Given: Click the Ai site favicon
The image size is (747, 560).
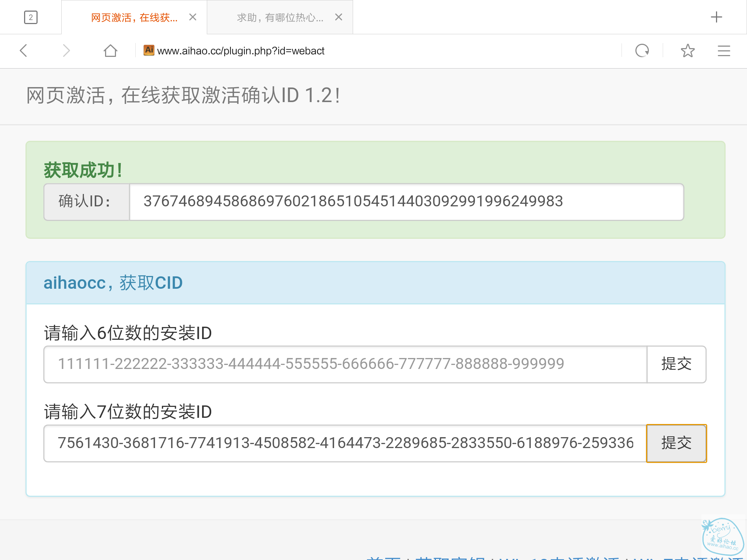Looking at the screenshot, I should (x=149, y=50).
